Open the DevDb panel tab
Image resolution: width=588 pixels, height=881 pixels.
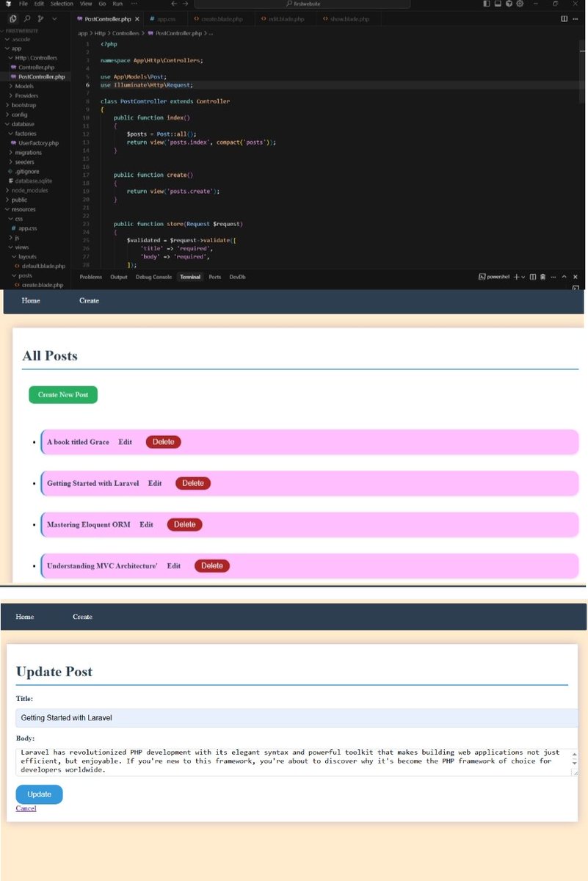pyautogui.click(x=237, y=277)
